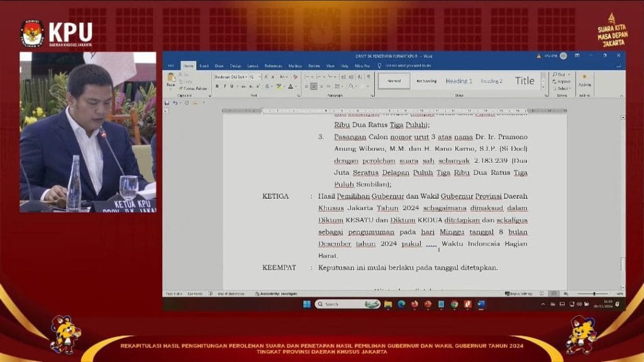This screenshot has height=362, width=644.
Task: Open Microsoft Edge from the taskbar
Action: point(401,304)
